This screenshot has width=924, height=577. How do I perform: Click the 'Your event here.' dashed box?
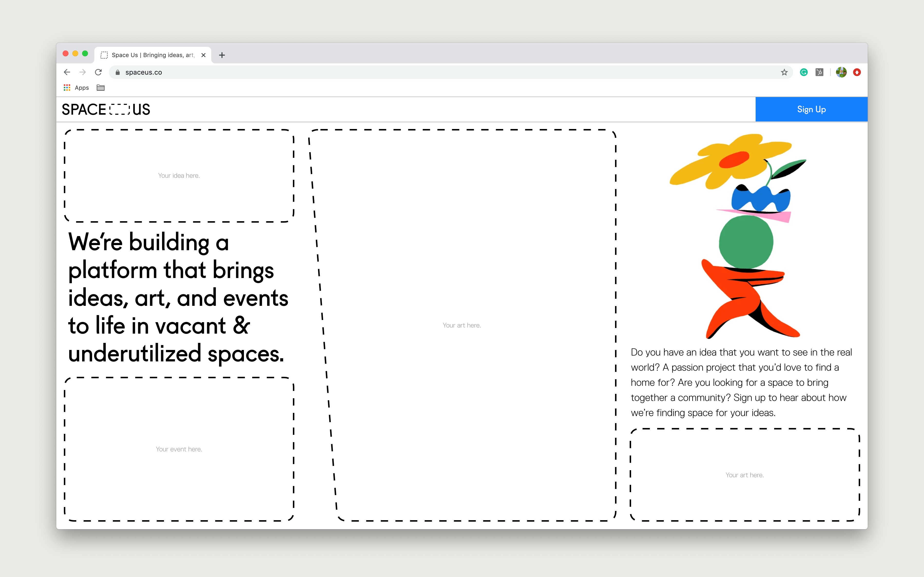179,449
